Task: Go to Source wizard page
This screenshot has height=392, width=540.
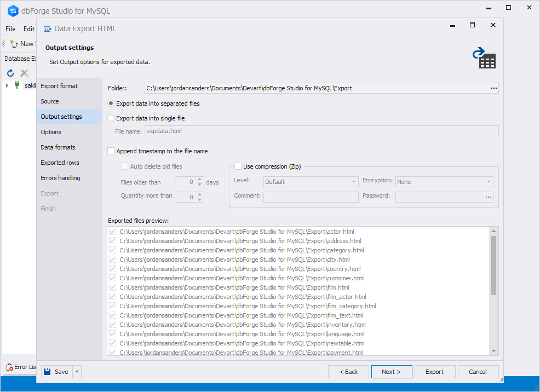Action: coord(70,101)
